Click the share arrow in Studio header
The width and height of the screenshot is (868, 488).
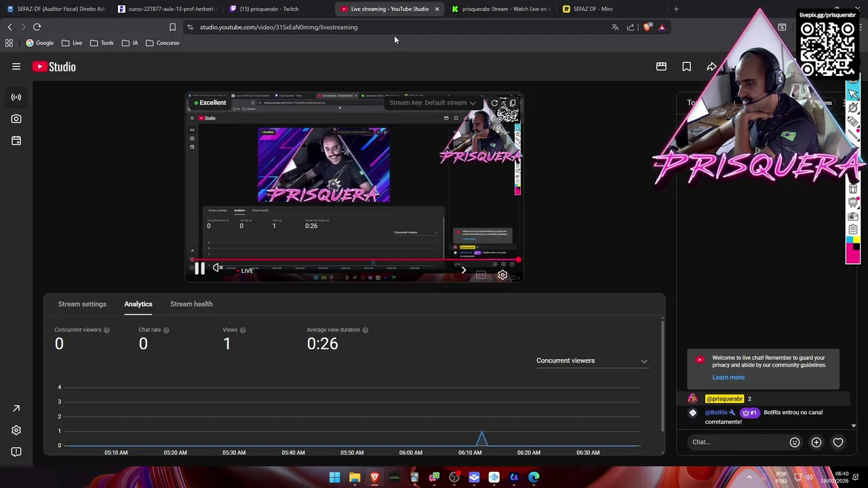click(x=711, y=66)
